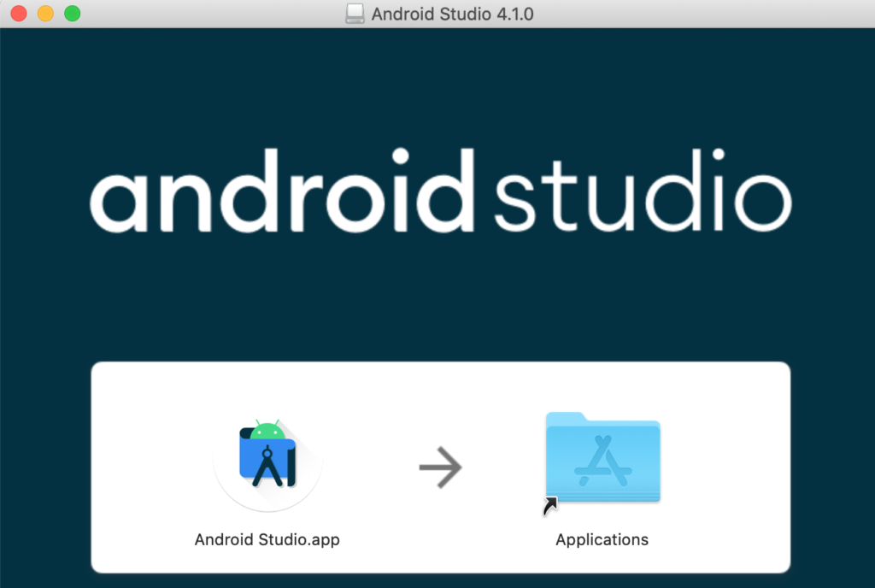The width and height of the screenshot is (875, 588).
Task: Close the Android Studio 4.1.0 window
Action: pyautogui.click(x=19, y=14)
